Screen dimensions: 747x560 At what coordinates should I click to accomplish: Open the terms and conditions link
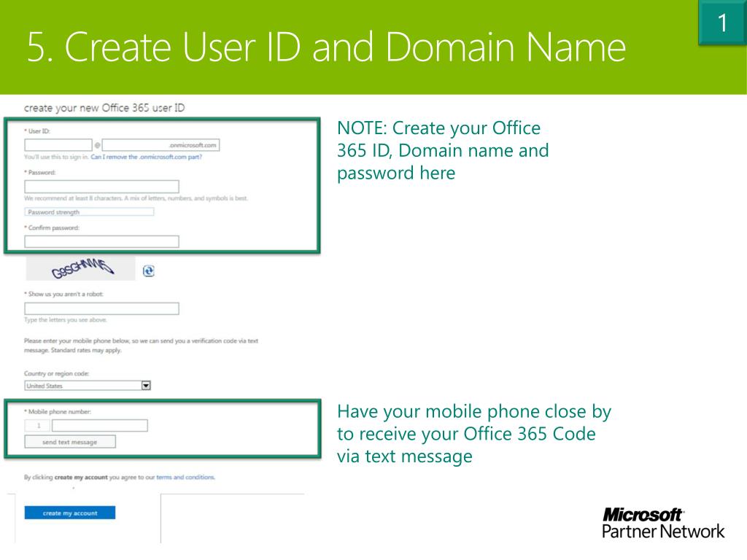pyautogui.click(x=185, y=477)
